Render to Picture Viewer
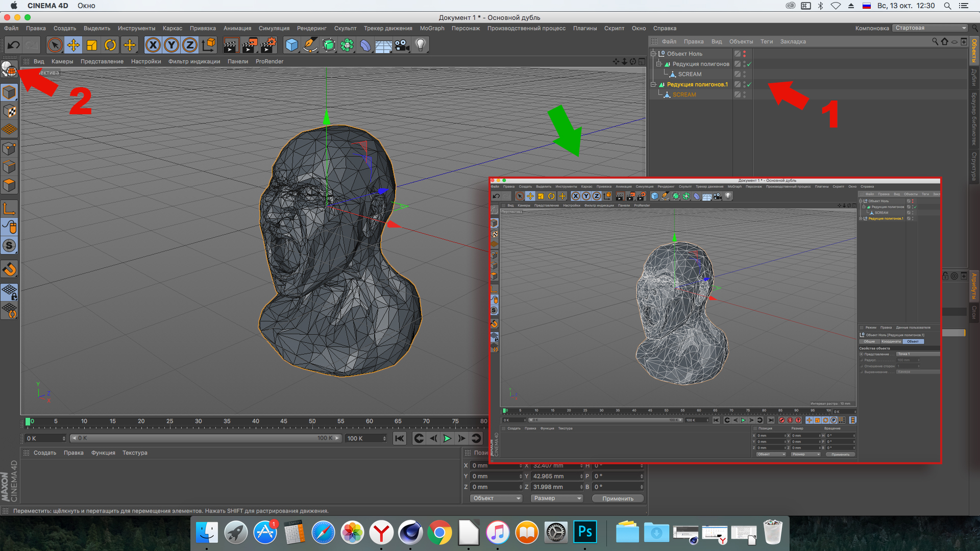The width and height of the screenshot is (980, 551). 250,45
